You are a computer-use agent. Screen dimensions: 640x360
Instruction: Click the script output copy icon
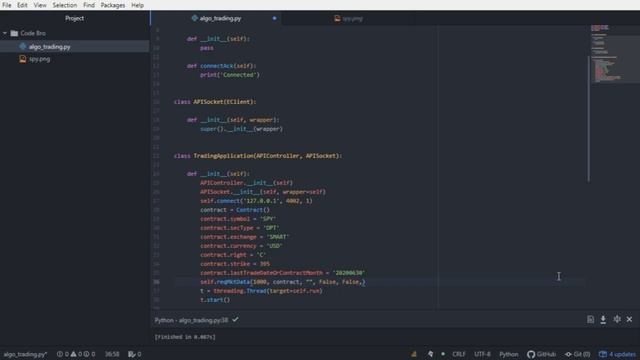[590, 320]
